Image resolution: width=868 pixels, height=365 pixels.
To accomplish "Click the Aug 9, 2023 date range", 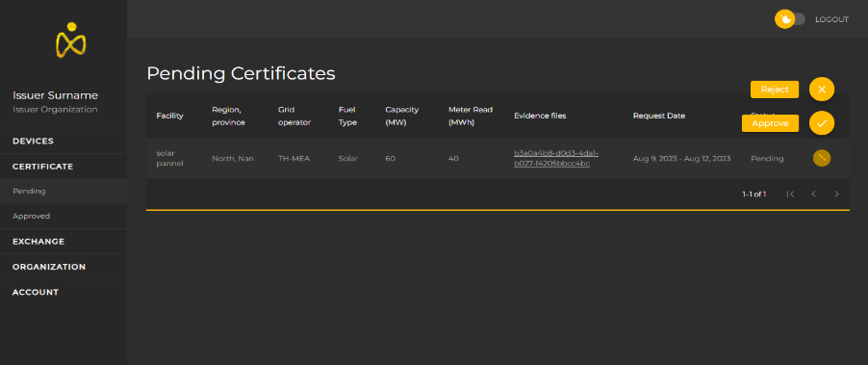I will pyautogui.click(x=682, y=158).
